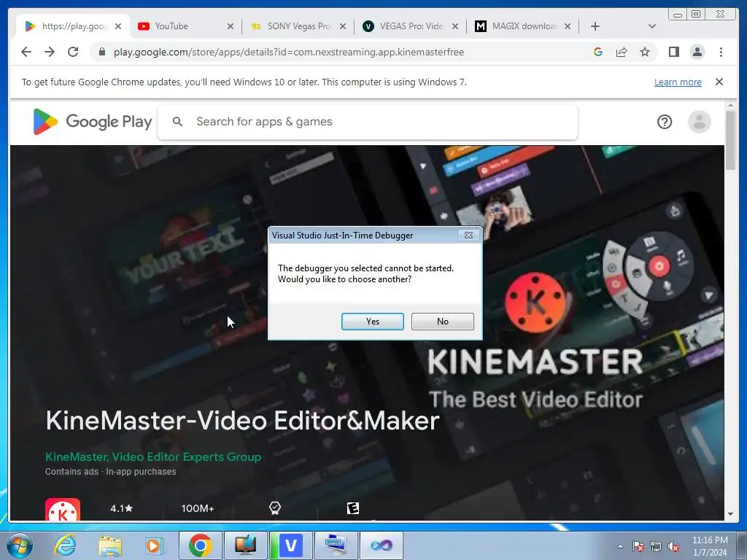Open the Windows Start menu
The image size is (747, 560).
(x=20, y=545)
